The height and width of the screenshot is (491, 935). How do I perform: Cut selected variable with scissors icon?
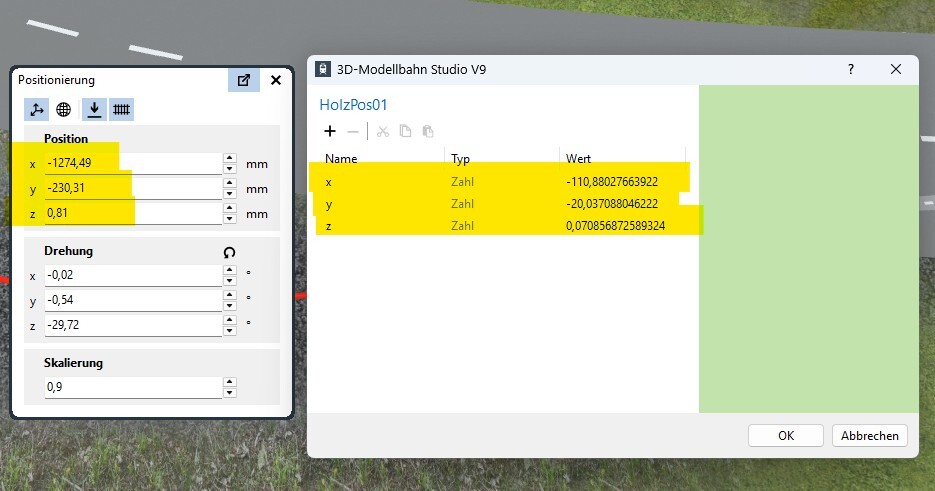[383, 131]
